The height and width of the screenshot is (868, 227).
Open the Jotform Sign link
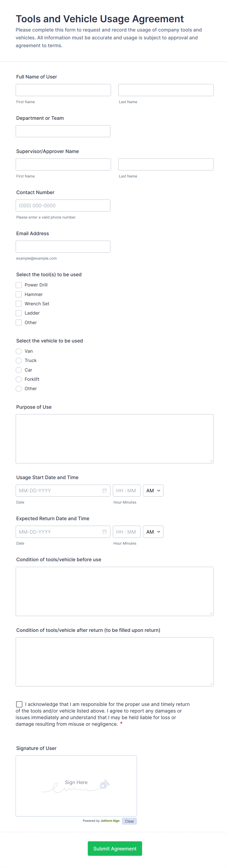click(110, 821)
